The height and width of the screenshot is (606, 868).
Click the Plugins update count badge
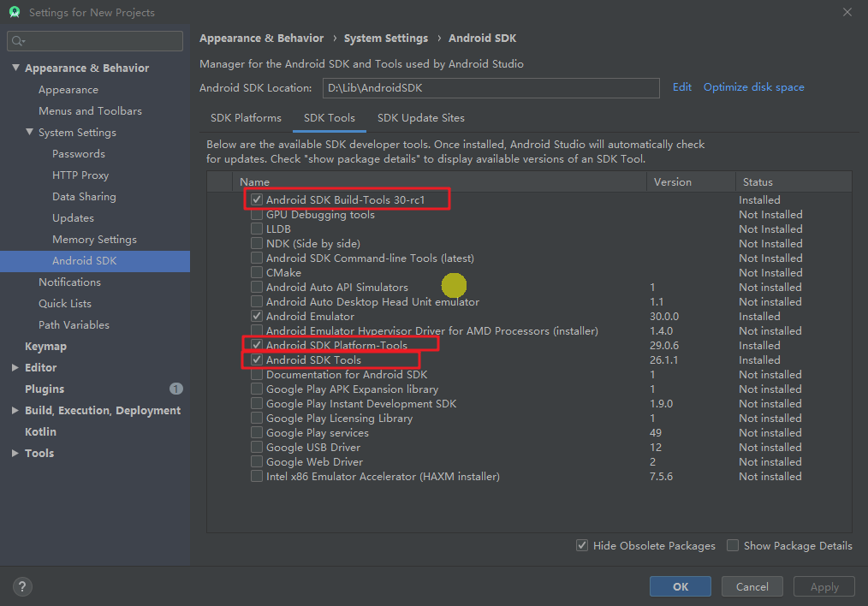[x=176, y=389]
